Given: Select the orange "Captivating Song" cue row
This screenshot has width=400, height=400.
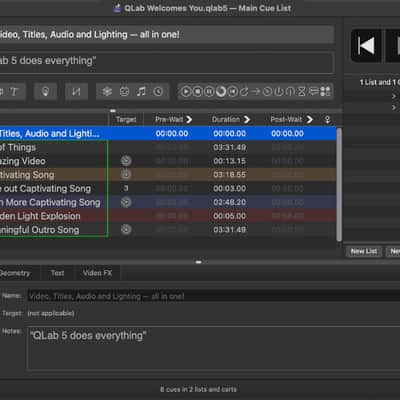Looking at the screenshot, I should click(x=168, y=175).
